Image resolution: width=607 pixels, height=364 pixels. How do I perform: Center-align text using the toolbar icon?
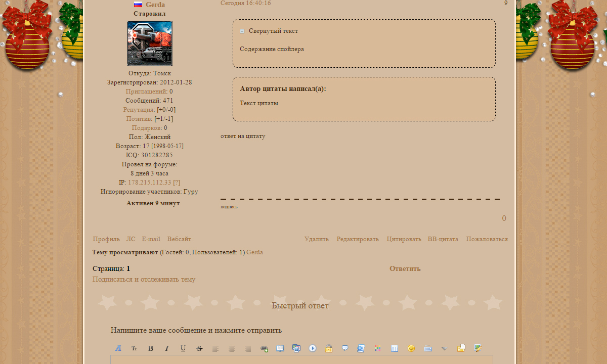[x=232, y=348]
